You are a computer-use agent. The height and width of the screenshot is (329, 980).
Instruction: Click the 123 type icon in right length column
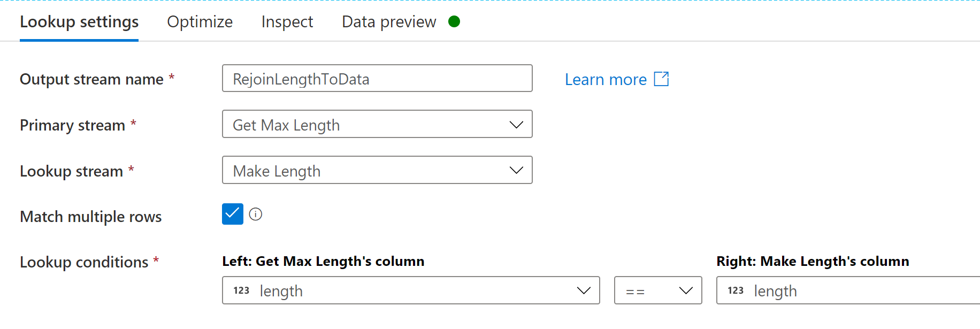coord(736,290)
